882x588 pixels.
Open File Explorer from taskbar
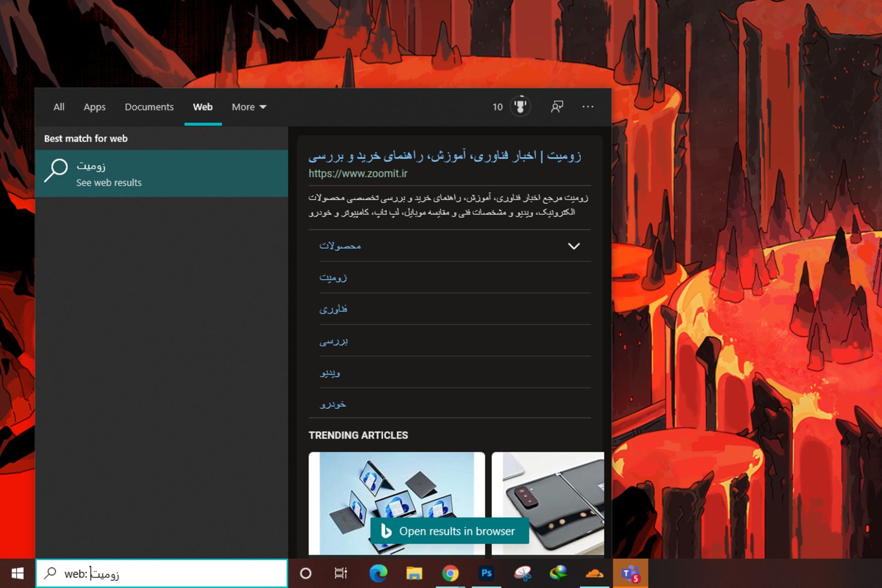tap(414, 573)
